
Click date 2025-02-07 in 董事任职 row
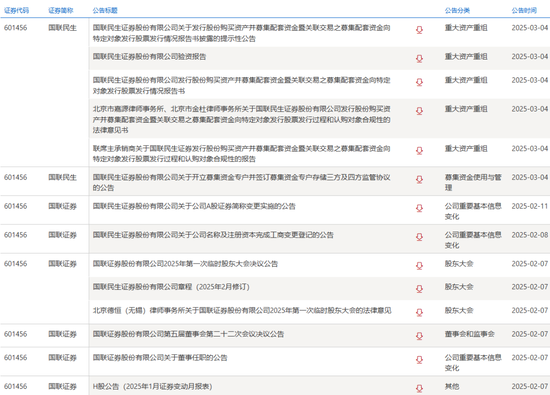(530, 357)
